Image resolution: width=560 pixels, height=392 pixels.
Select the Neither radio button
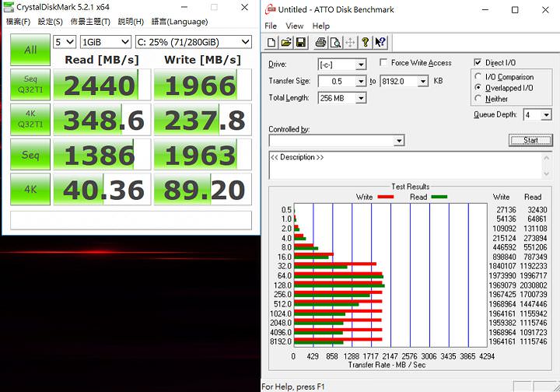478,99
